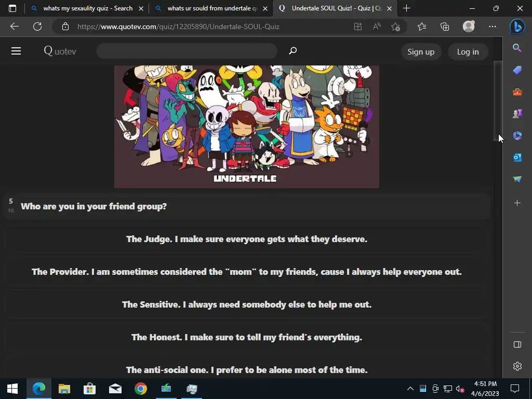Open sidebar Tools briefcase icon
This screenshot has width=532, height=399.
click(x=517, y=92)
